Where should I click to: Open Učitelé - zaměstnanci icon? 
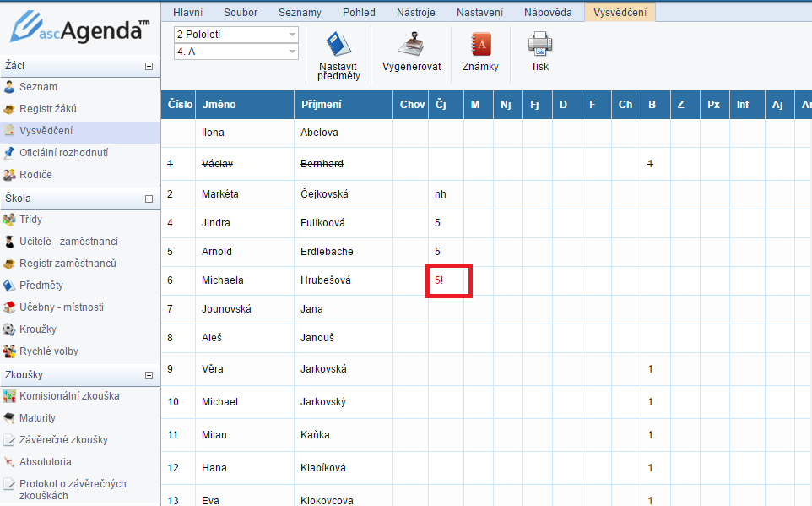coord(8,242)
